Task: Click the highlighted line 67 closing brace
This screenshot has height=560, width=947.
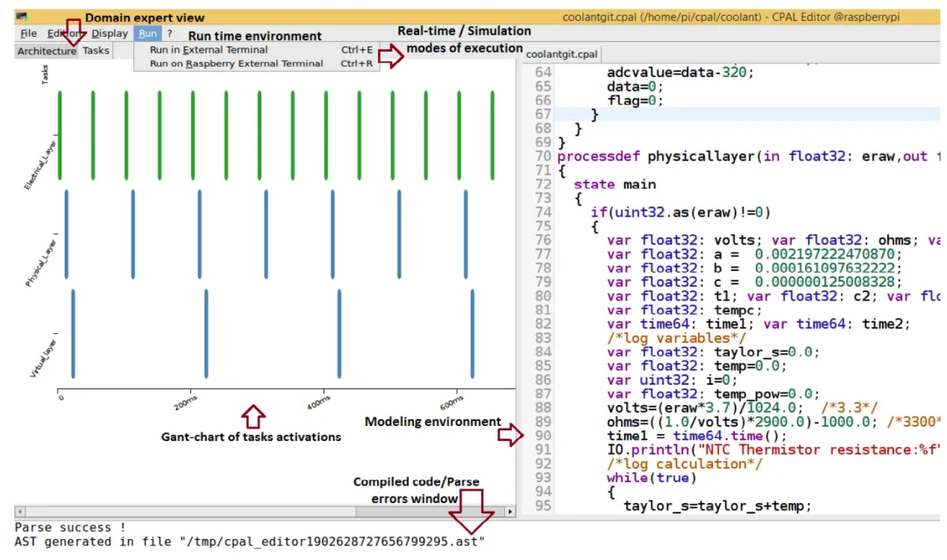Action: (595, 115)
